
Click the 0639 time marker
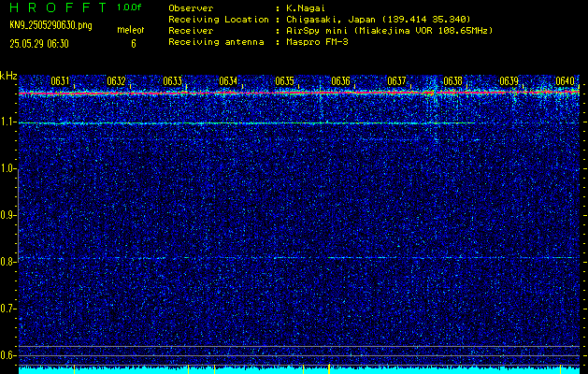tap(509, 81)
